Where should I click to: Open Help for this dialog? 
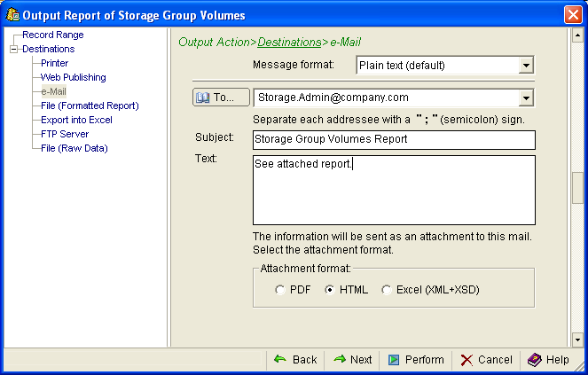pos(548,360)
